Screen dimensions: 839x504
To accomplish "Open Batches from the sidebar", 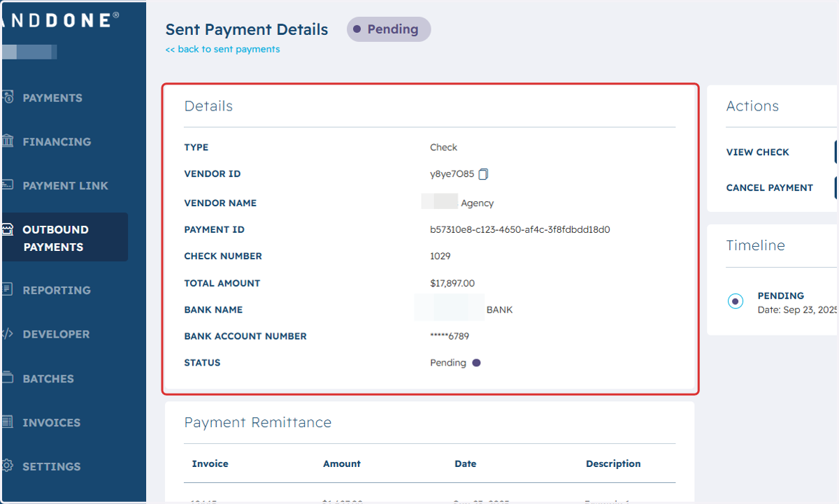I will click(x=48, y=379).
